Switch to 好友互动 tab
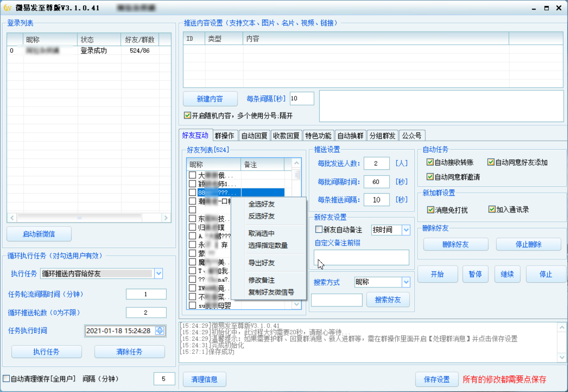568x392 pixels. click(x=195, y=135)
